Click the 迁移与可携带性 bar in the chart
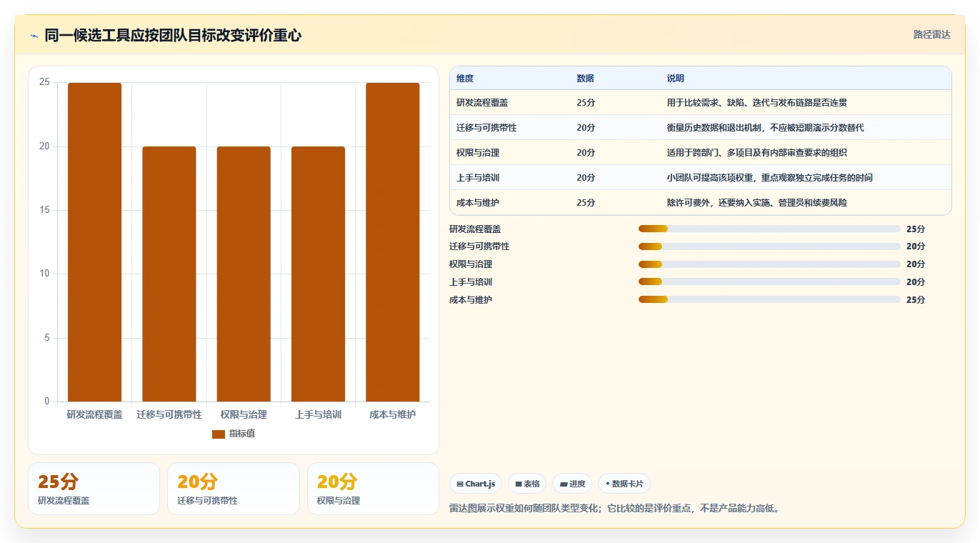Viewport: 980px width, 543px height. 169,274
